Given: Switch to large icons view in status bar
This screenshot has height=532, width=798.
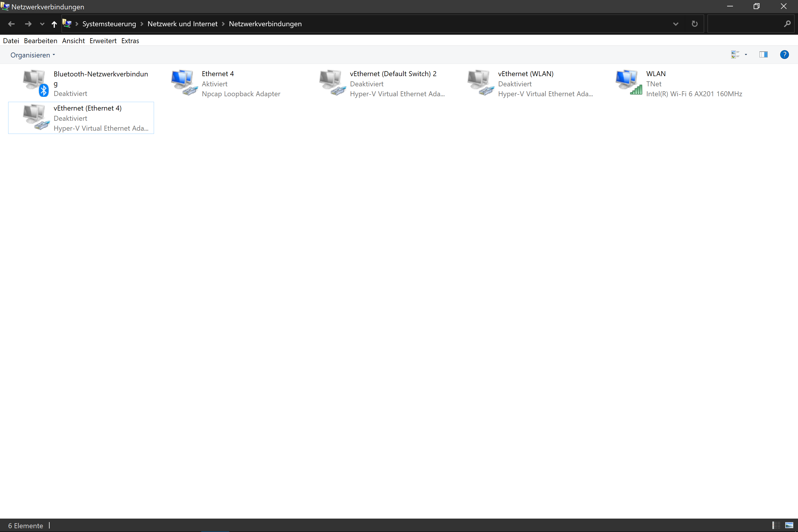Looking at the screenshot, I should tap(789, 525).
